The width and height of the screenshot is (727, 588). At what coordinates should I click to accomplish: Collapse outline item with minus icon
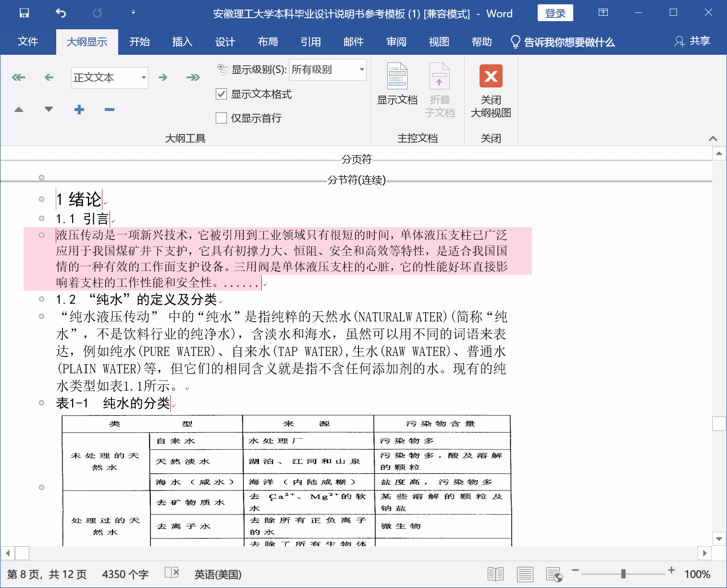tap(110, 110)
